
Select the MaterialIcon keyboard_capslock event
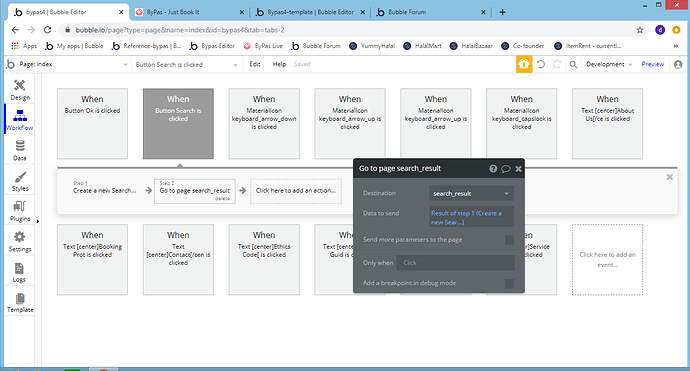click(521, 124)
